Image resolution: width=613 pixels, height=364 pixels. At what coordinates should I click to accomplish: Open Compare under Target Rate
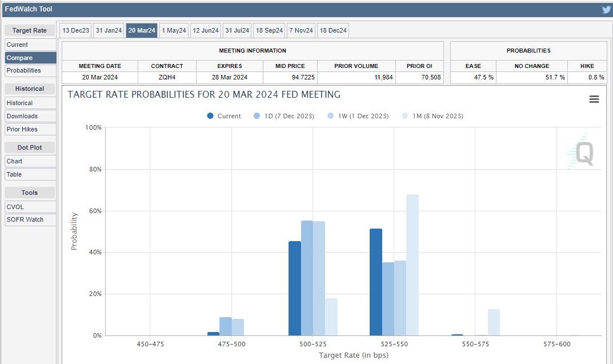pyautogui.click(x=30, y=58)
